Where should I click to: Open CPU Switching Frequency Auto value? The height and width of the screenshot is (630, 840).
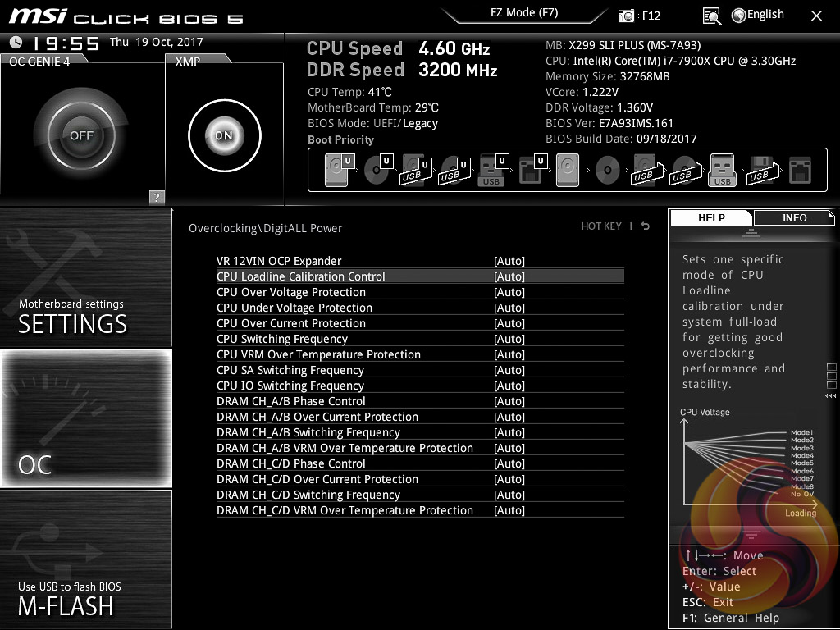(509, 339)
